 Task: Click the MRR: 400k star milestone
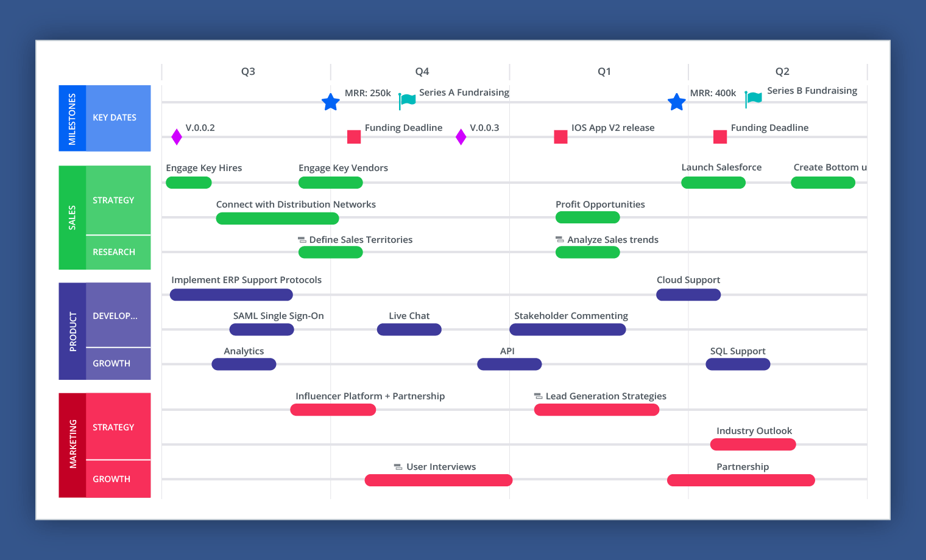[x=676, y=102]
